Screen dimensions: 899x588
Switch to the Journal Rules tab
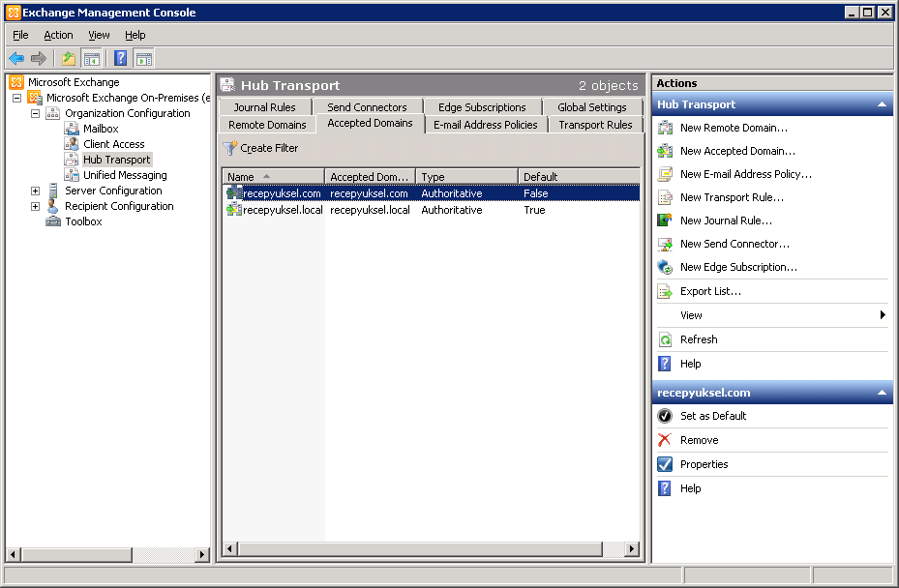265,107
